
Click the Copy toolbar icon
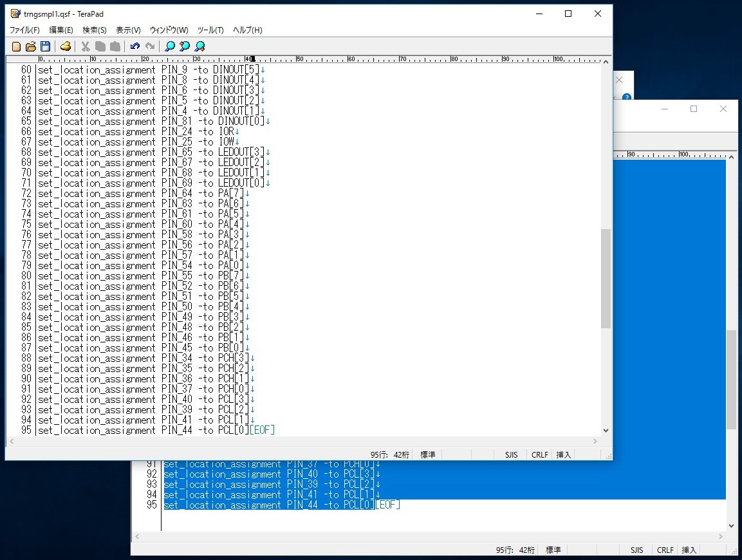tap(100, 46)
